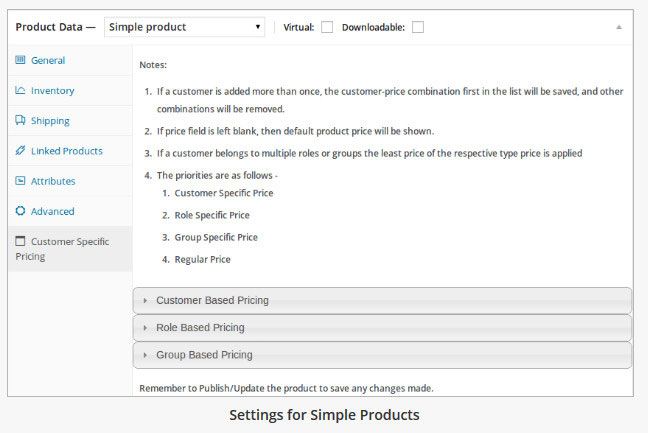This screenshot has width=648, height=433.
Task: Tick the Downloadable checkbox
Action: coord(418,27)
